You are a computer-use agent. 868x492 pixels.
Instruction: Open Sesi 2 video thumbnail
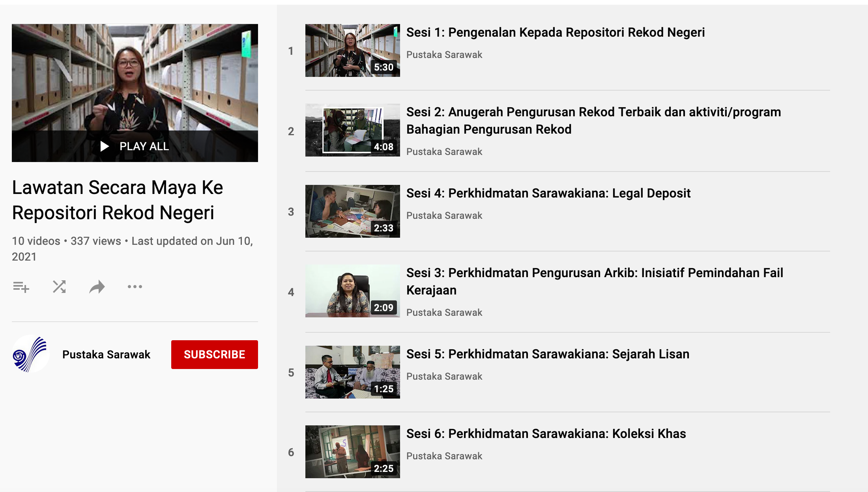coord(353,130)
